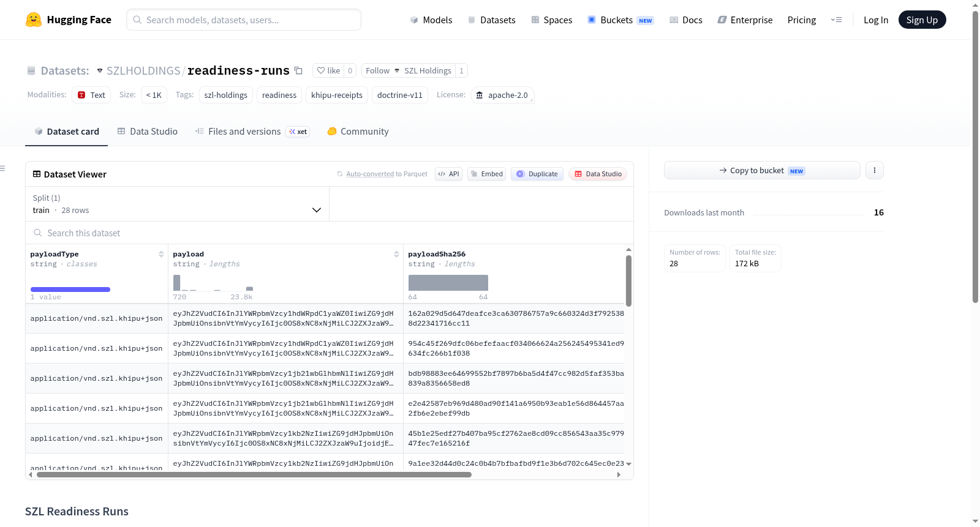Open the readiness-runs dataset title link
Image resolution: width=980 pixels, height=527 pixels.
238,70
